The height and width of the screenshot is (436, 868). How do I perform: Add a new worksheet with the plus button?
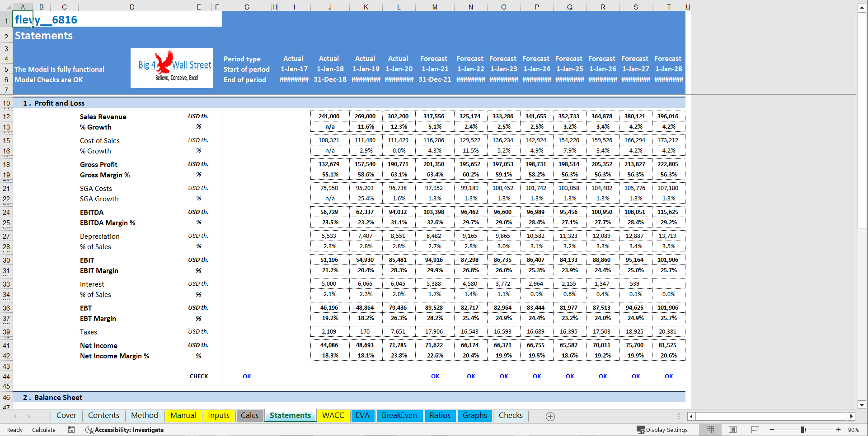click(550, 416)
